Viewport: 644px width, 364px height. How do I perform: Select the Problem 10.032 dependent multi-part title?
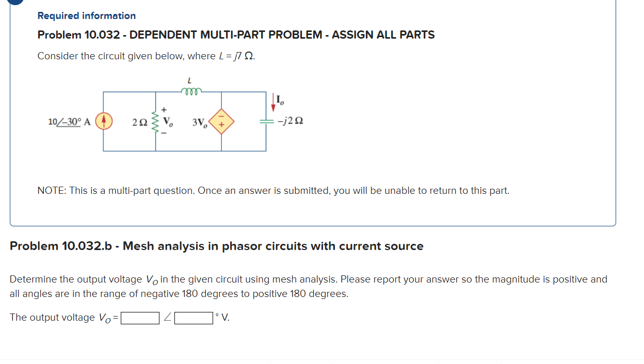click(x=236, y=35)
